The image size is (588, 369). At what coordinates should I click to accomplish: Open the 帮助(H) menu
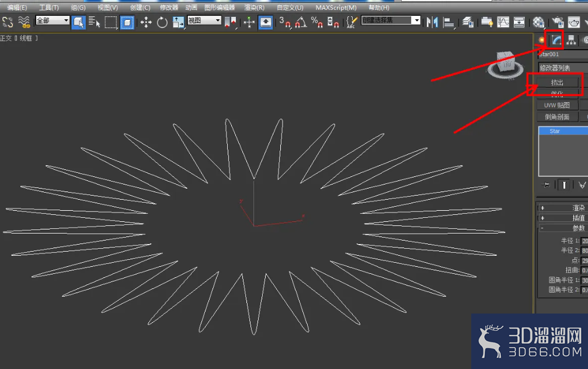[x=379, y=8]
